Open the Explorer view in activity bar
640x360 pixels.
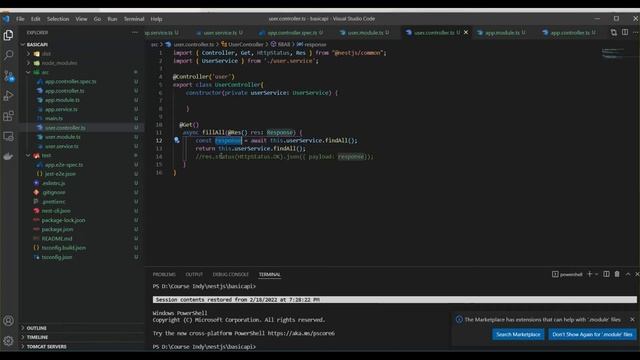coord(8,35)
